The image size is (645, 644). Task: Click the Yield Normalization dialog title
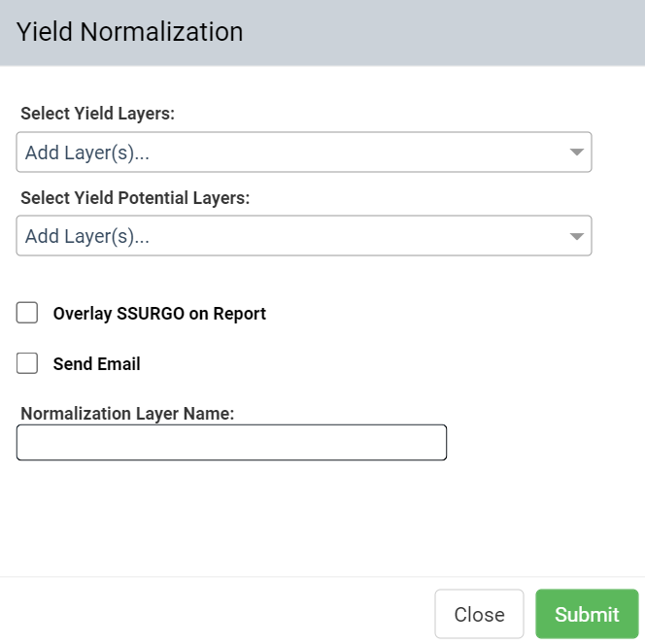[x=129, y=32]
